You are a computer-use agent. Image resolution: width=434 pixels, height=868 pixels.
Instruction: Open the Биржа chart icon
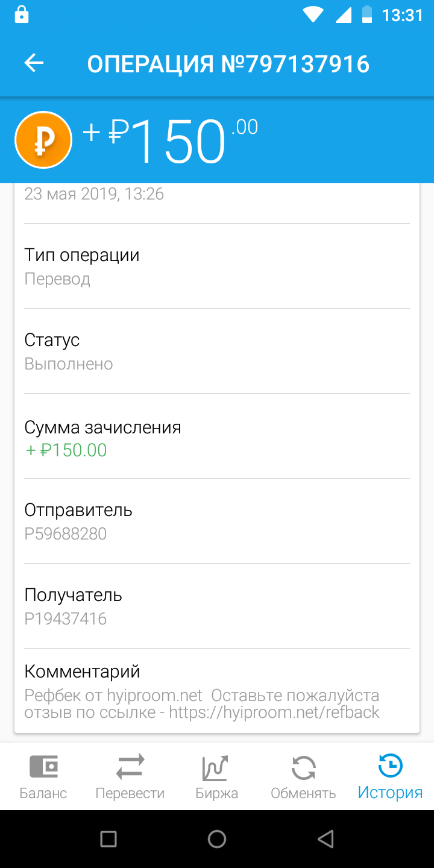tap(216, 767)
